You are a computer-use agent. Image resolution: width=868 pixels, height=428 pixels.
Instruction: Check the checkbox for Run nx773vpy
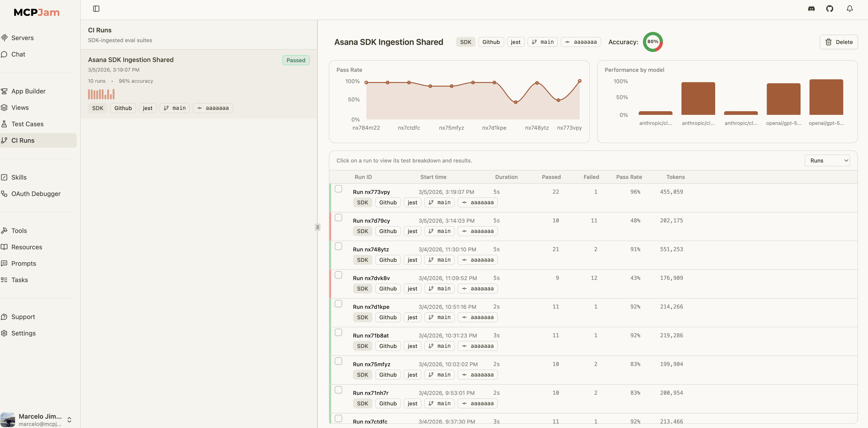[339, 188]
